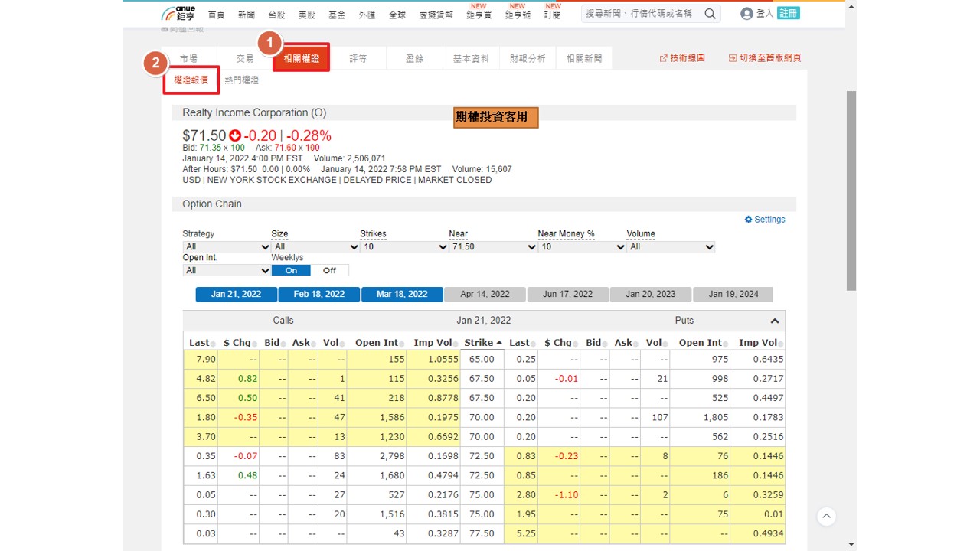The height and width of the screenshot is (551, 980).
Task: Sort by Strike column arrow
Action: [499, 343]
